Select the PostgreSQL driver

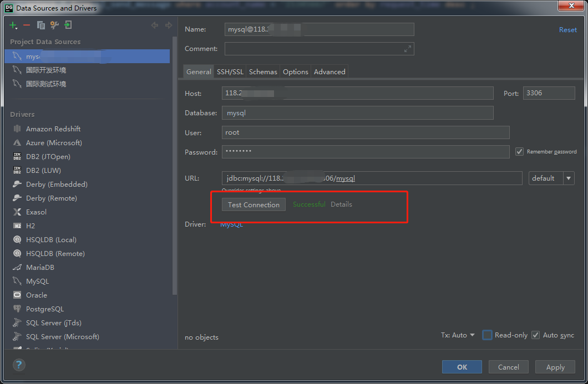click(44, 309)
